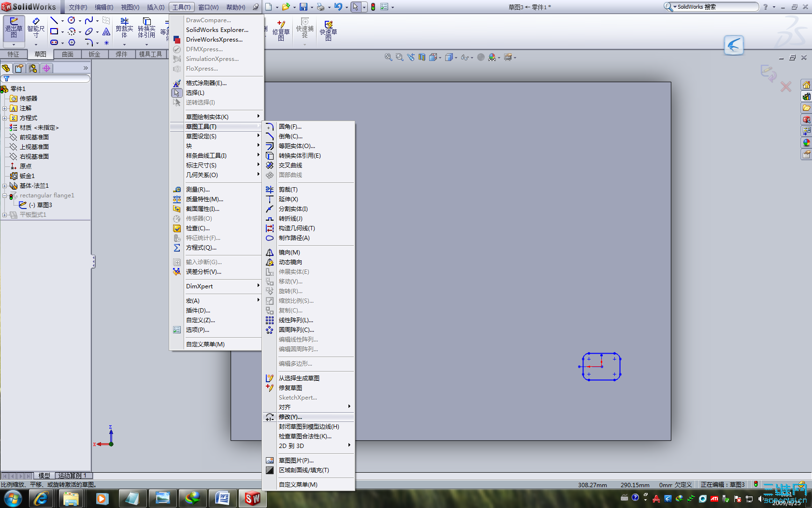Switch to the 钣金 ribbon tab
The image size is (812, 508).
tap(94, 54)
